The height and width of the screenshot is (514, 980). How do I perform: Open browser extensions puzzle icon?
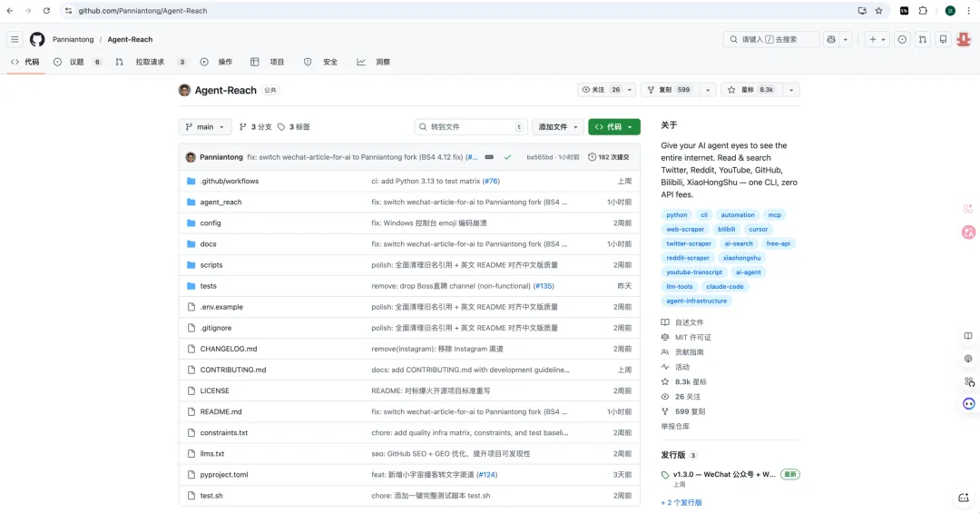[923, 11]
